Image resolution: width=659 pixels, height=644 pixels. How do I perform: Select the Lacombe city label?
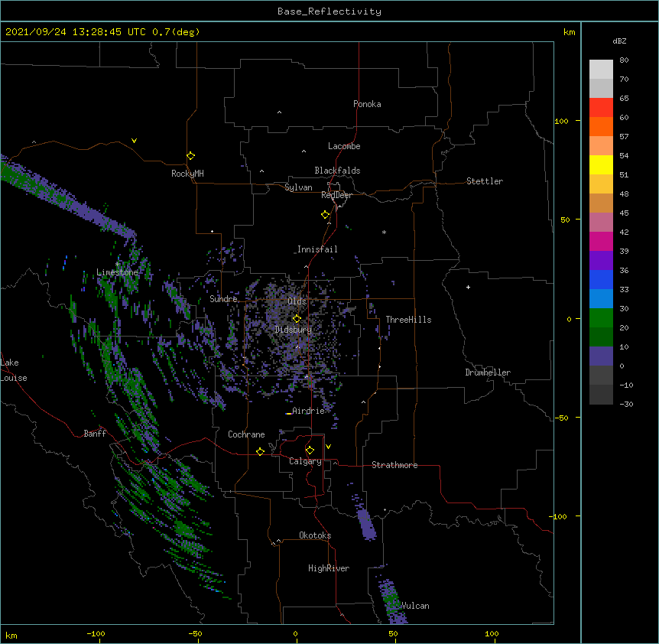pos(344,146)
